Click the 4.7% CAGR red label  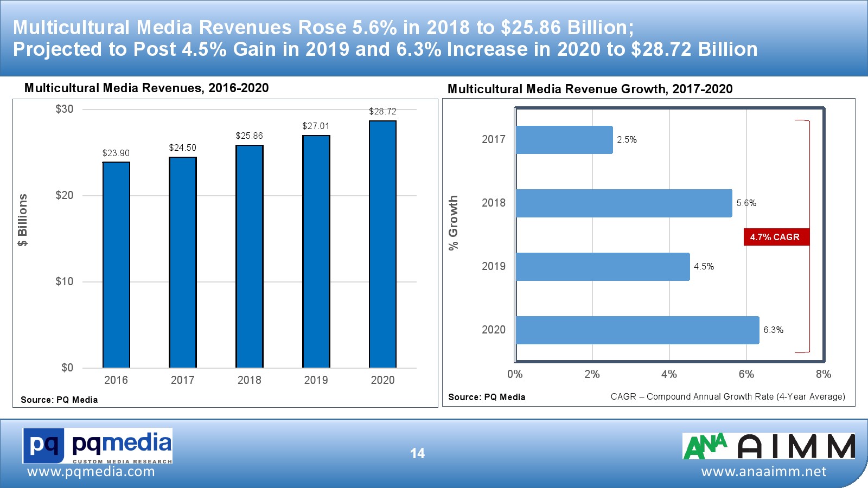coord(775,237)
